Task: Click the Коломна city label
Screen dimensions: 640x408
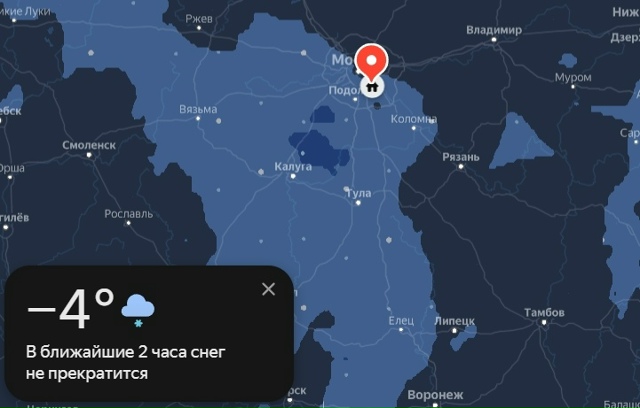Action: (x=414, y=119)
